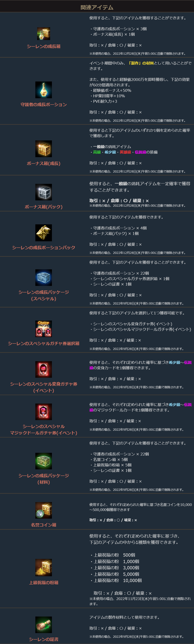Click the スペシャル変身ガチャ券 red card icon
The image size is (194, 644).
44,369
